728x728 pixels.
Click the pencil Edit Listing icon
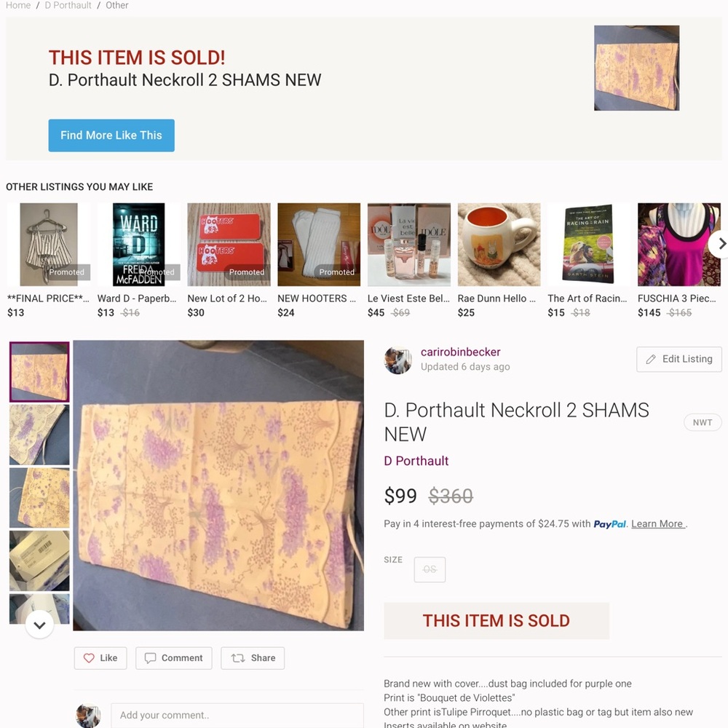coord(651,359)
